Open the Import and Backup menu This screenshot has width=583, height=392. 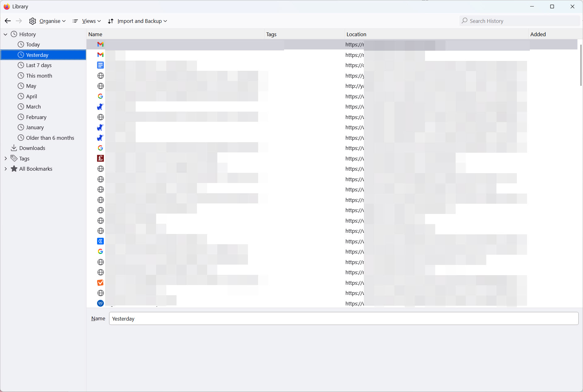[x=138, y=21]
